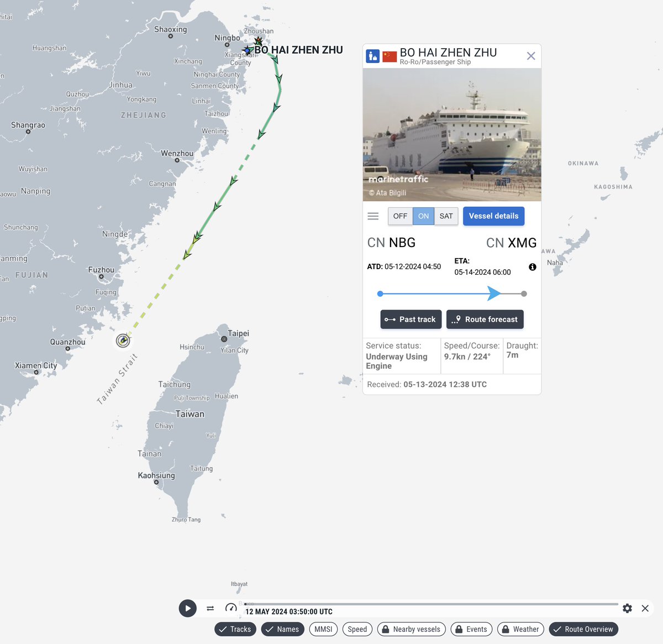Click the ETA info icon
The width and height of the screenshot is (663, 644).
click(533, 267)
